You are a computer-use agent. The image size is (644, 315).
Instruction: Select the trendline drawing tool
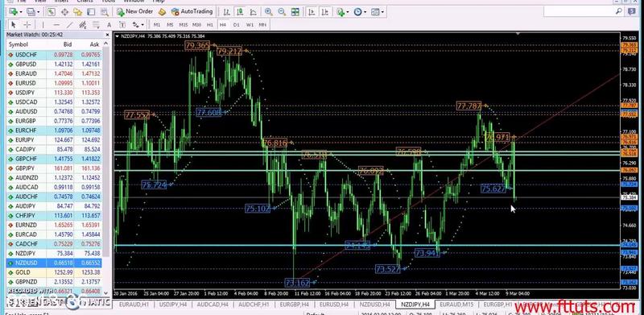coord(70,25)
